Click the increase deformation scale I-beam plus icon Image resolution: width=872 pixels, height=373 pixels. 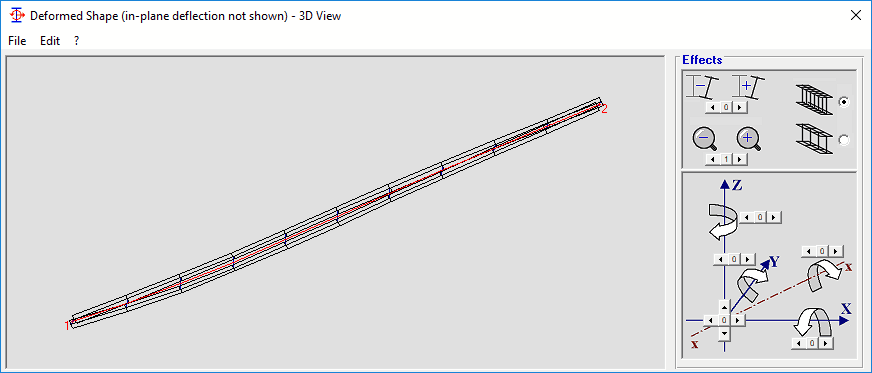point(748,87)
